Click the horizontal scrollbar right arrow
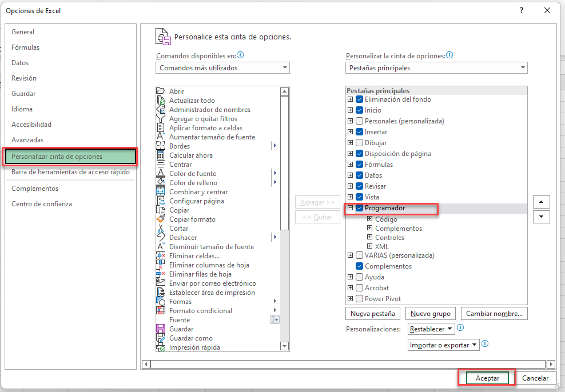The width and height of the screenshot is (565, 392). click(551, 364)
